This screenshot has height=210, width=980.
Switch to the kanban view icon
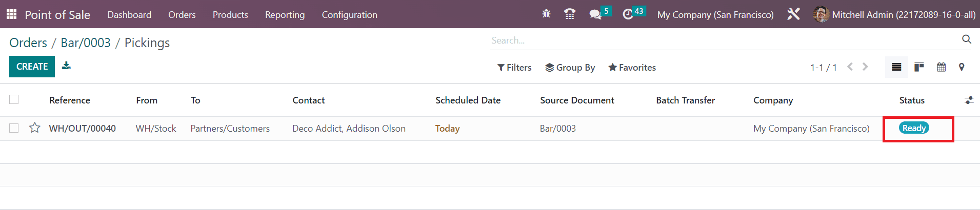919,67
